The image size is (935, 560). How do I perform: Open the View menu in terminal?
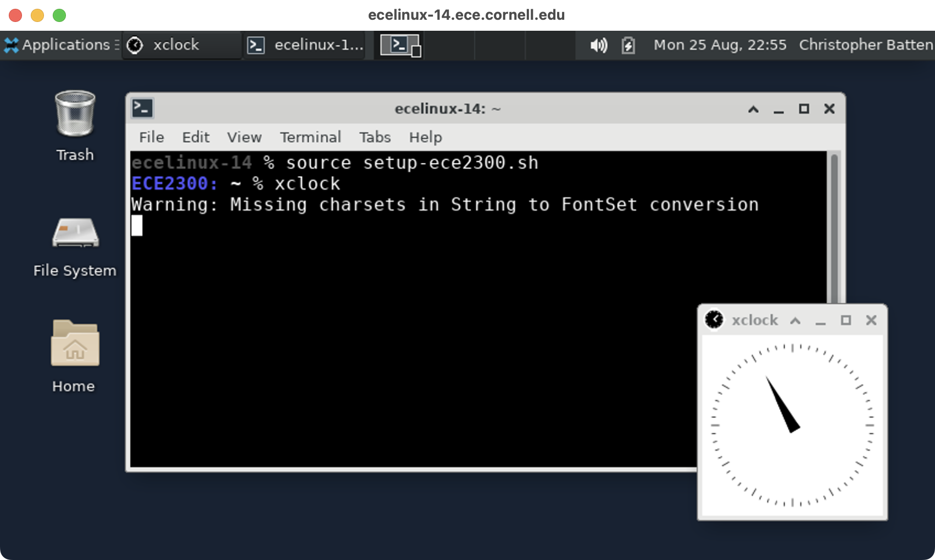[x=244, y=137]
